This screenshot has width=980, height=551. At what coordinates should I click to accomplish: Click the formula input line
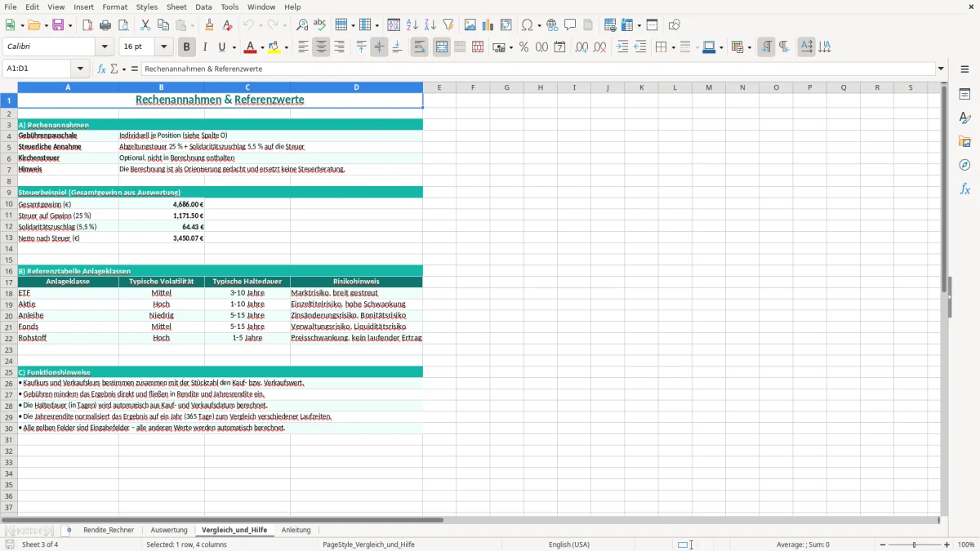pyautogui.click(x=538, y=69)
